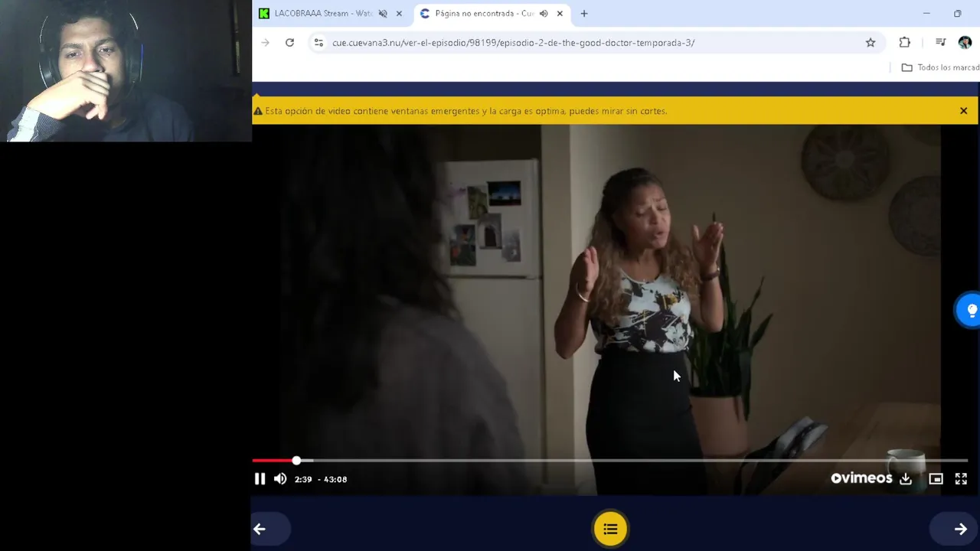Click the webcam overlay feed
Viewport: 980px width, 551px height.
pyautogui.click(x=126, y=71)
